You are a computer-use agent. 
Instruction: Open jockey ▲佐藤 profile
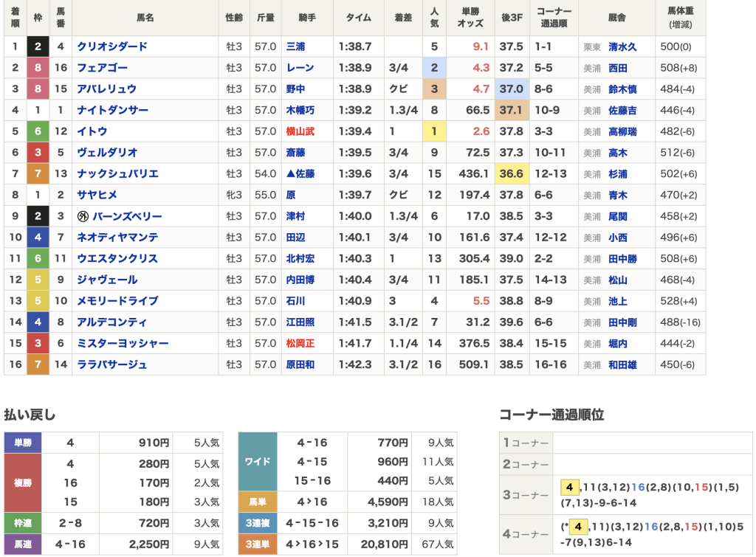300,174
